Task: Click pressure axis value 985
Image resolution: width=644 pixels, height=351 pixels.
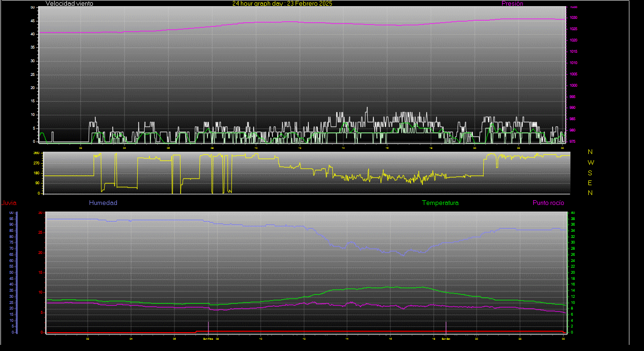Action: point(572,119)
